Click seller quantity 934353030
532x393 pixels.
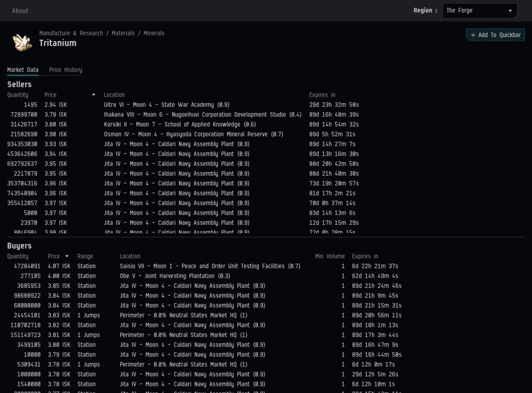click(22, 144)
